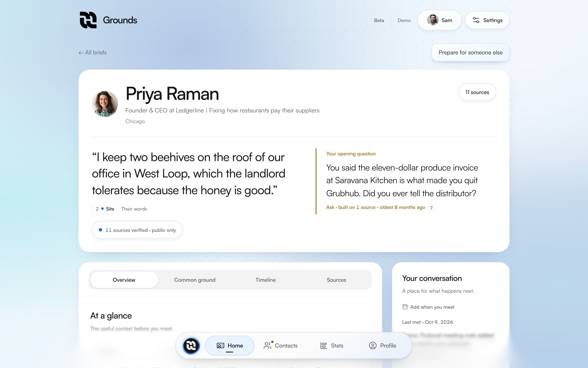Click the blue dot in sources verified pill

(x=100, y=230)
